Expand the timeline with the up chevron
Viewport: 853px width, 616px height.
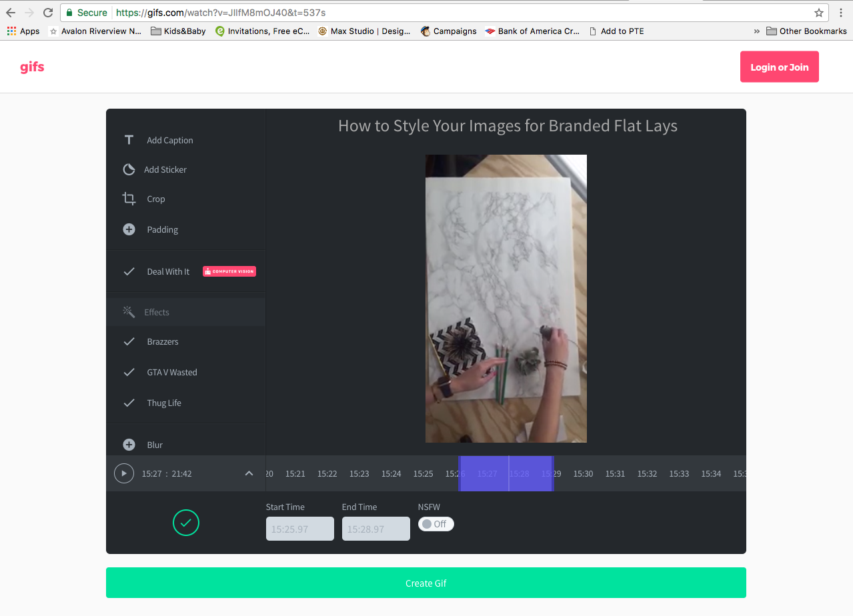pyautogui.click(x=249, y=473)
